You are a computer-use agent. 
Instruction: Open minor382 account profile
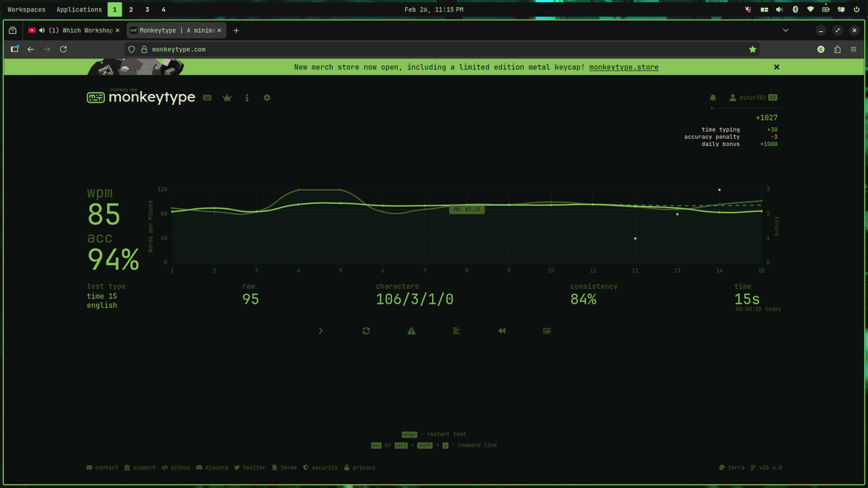(753, 98)
